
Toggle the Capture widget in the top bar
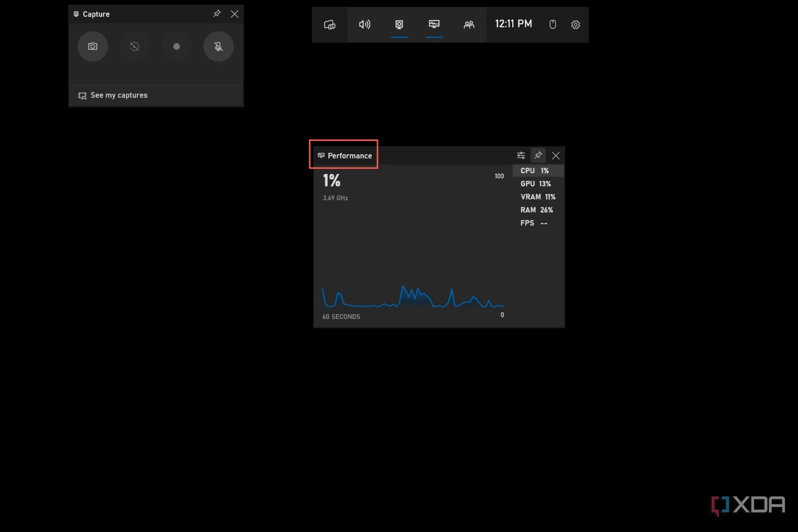point(399,25)
